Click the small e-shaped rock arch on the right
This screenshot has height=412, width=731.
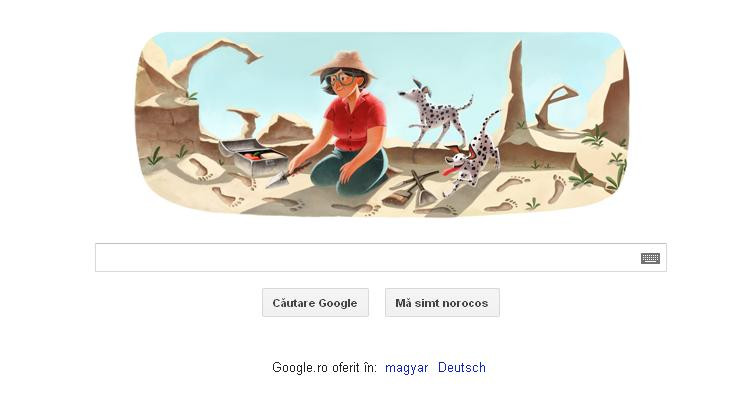pyautogui.click(x=556, y=107)
